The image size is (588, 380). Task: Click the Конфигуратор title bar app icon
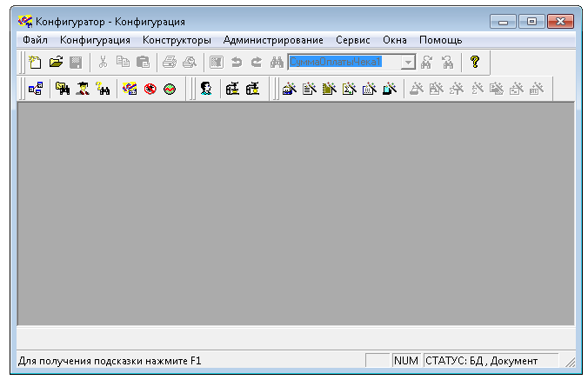click(x=25, y=22)
